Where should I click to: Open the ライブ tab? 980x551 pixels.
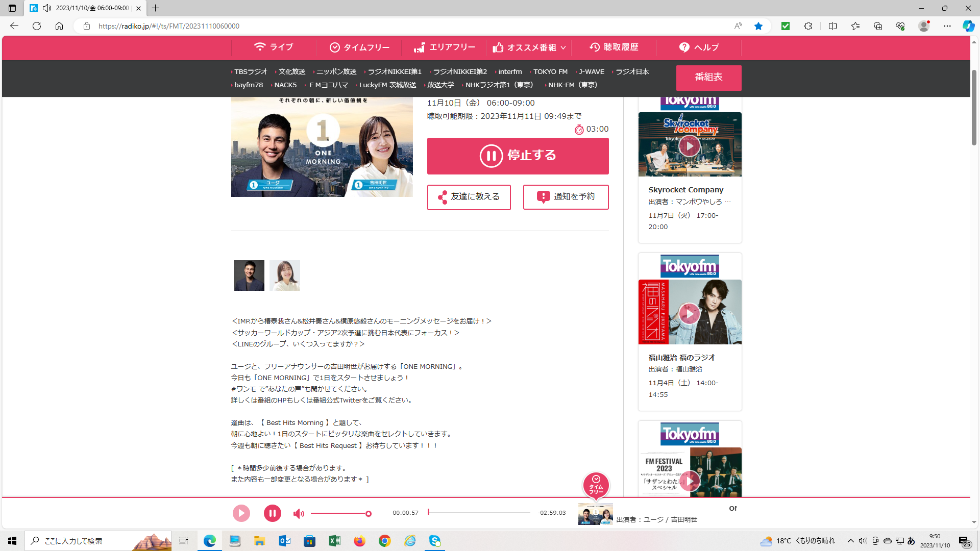pos(274,47)
